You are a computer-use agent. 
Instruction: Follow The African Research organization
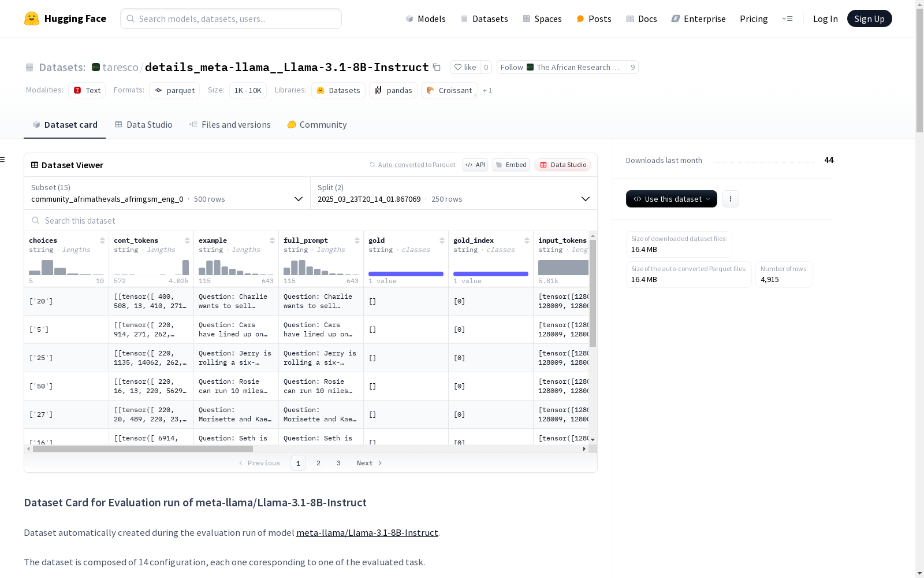tap(562, 67)
